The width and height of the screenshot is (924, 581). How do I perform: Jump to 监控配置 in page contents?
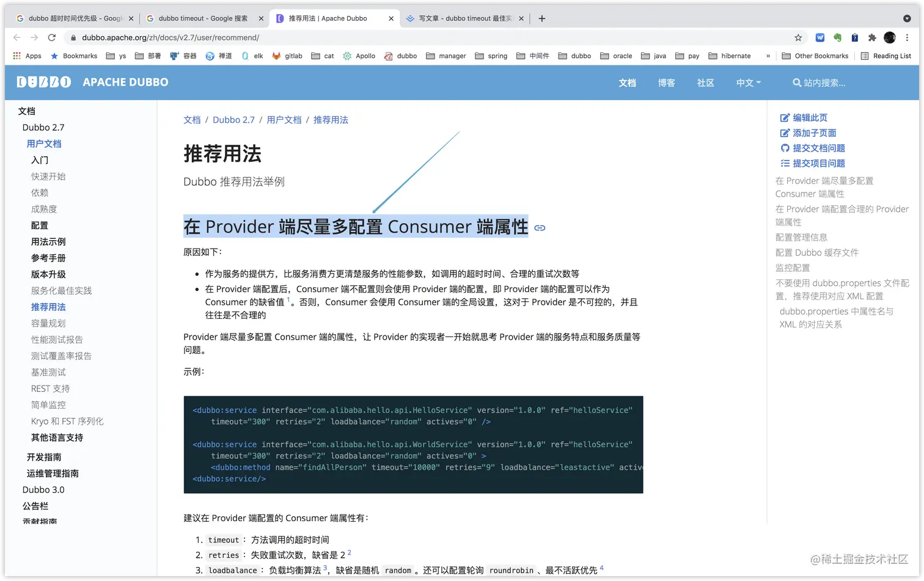pos(793,268)
